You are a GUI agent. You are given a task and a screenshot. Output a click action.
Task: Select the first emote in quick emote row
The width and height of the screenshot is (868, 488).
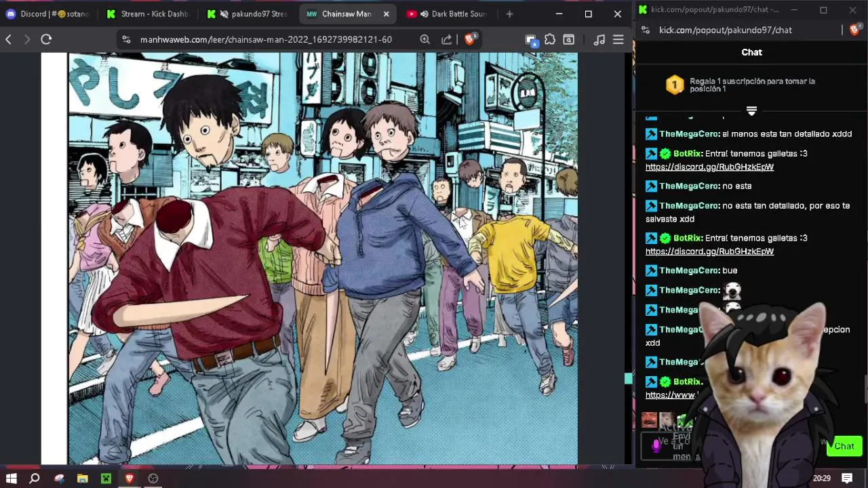pos(649,420)
